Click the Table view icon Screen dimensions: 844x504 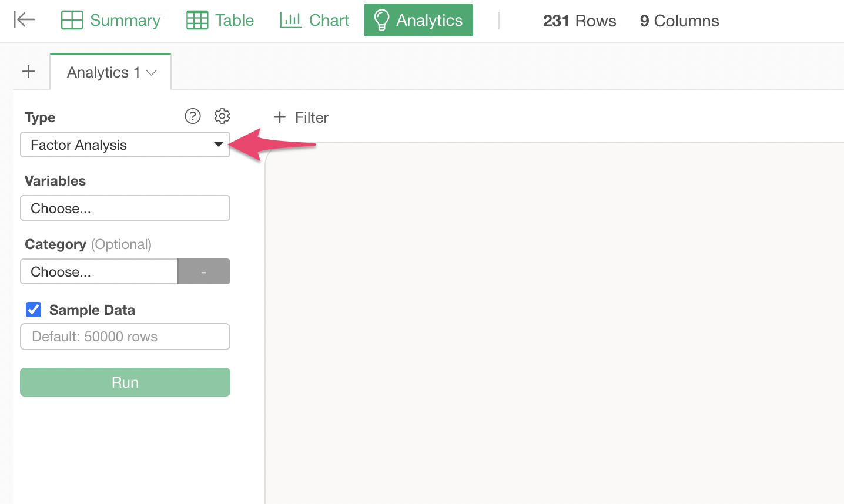point(197,20)
